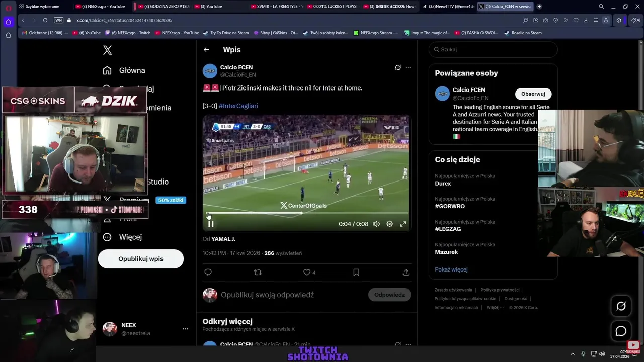Image resolution: width=644 pixels, height=362 pixels.
Task: Click the taskbar volume icon
Action: (x=602, y=354)
